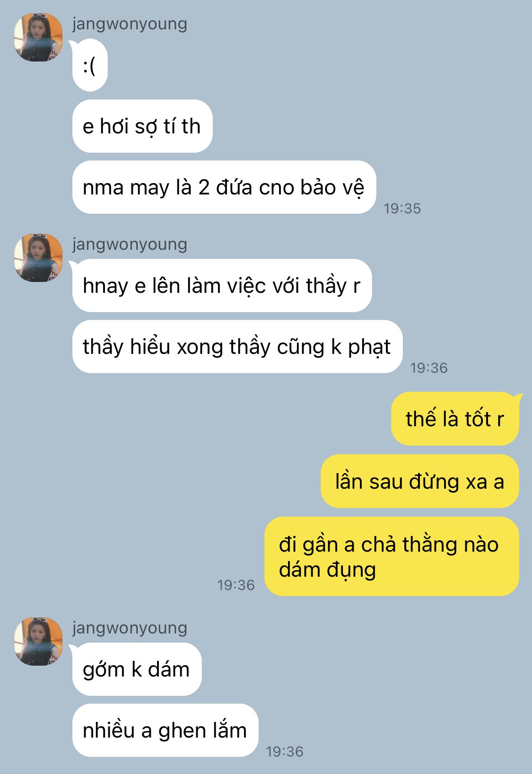Tap the 19:36 timestamp beside "k phạt" message
The image size is (532, 774).
tap(429, 368)
